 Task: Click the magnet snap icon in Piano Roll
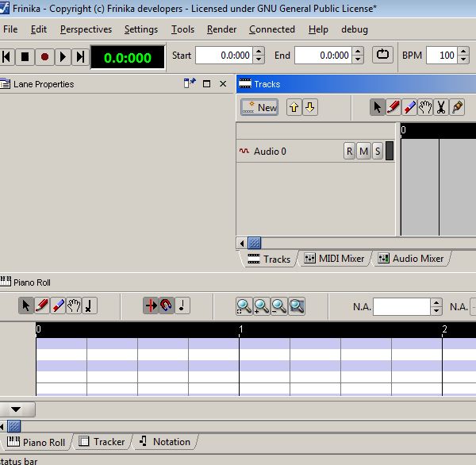[166, 306]
